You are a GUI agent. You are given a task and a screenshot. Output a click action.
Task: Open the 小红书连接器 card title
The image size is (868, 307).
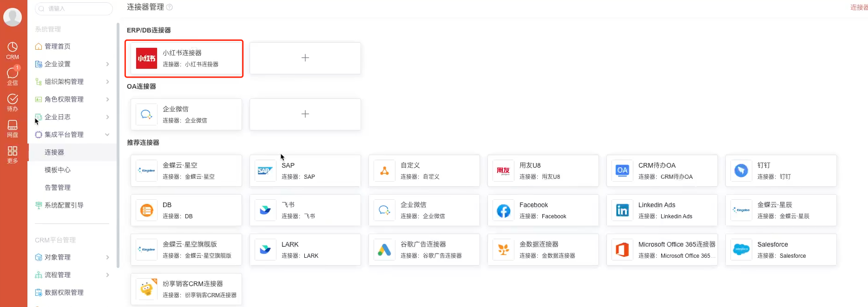click(x=182, y=53)
